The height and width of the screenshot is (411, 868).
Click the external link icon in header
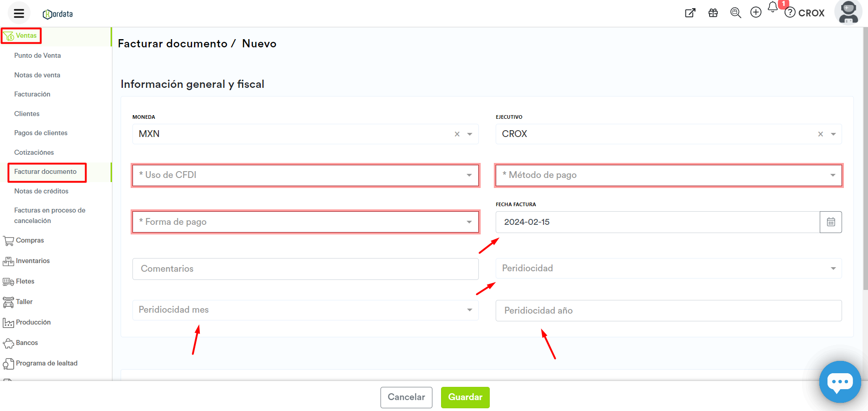[x=690, y=13]
